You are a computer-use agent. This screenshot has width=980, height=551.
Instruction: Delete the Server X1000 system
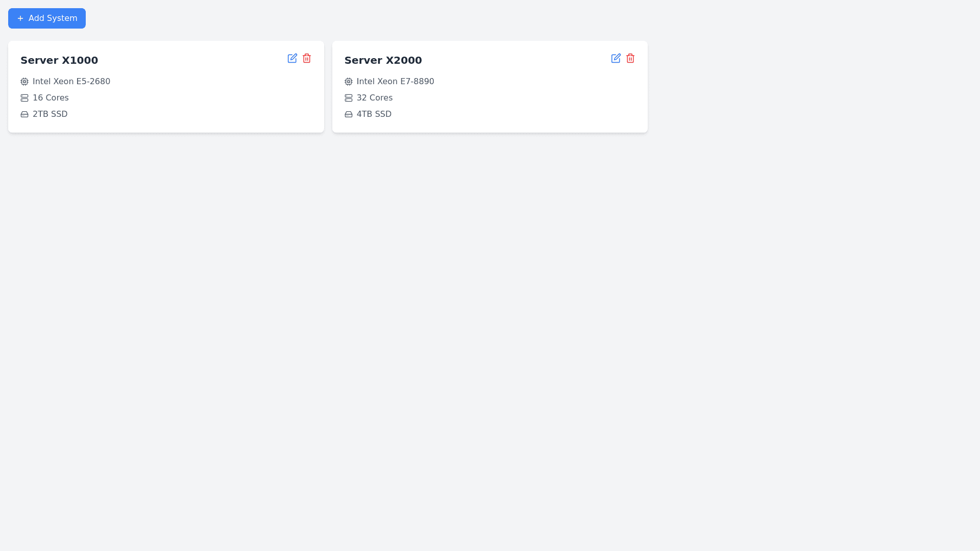point(307,58)
